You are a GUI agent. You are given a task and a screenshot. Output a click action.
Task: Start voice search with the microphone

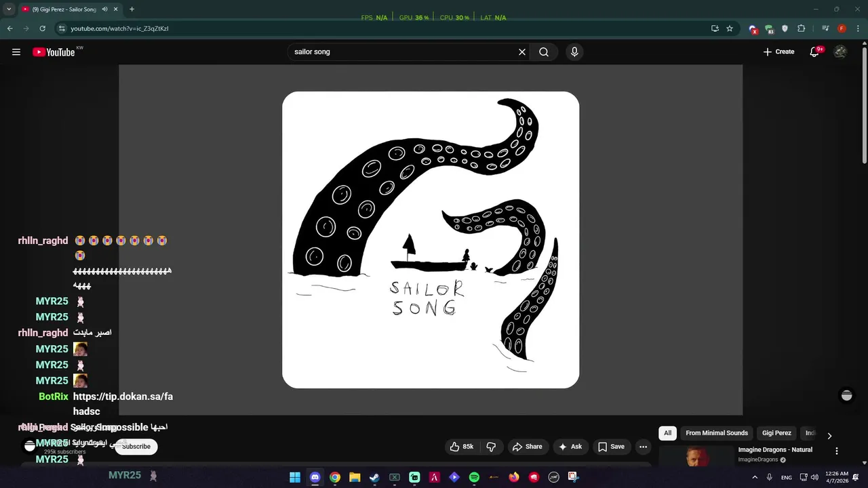point(574,52)
